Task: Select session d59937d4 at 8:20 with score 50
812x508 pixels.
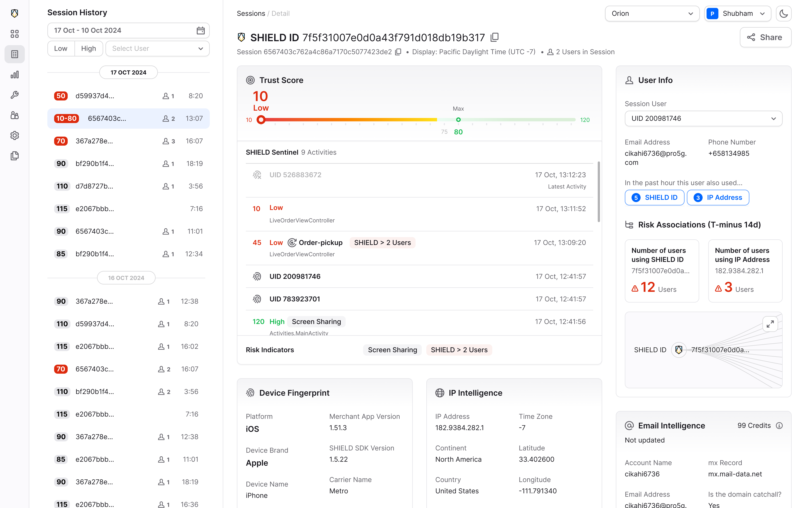Action: click(x=129, y=96)
